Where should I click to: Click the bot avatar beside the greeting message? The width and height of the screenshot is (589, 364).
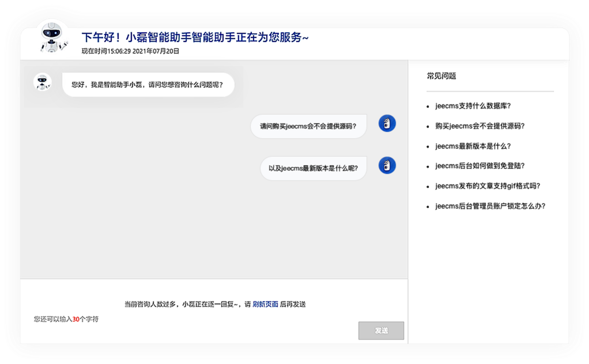point(42,82)
